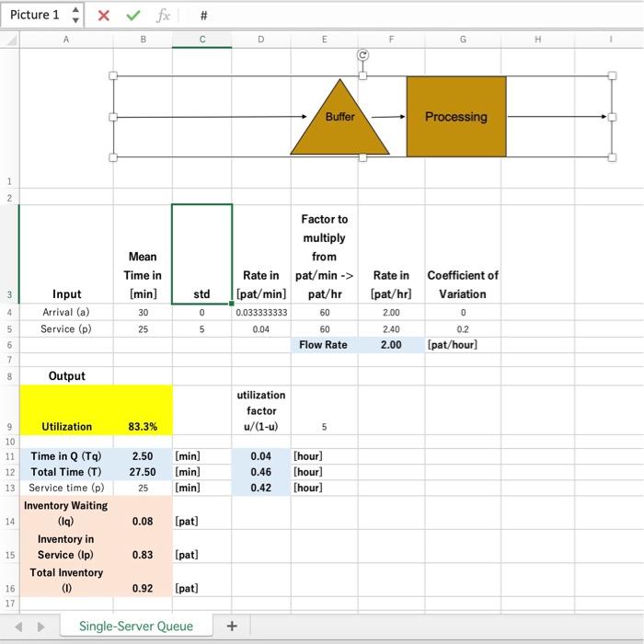
Task: Click the right-middle picture resize handle
Action: click(x=612, y=117)
